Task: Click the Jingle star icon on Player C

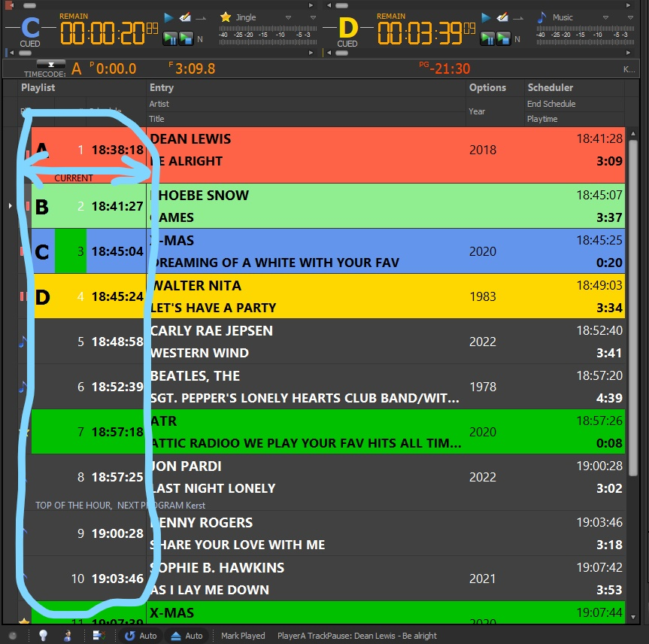Action: click(x=225, y=17)
